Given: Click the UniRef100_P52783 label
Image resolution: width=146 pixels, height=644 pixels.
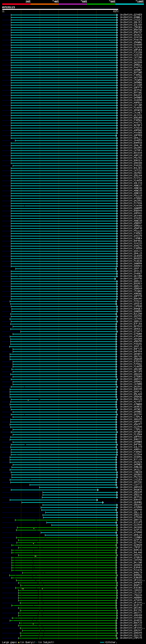Looking at the screenshot, I should (x=131, y=477).
